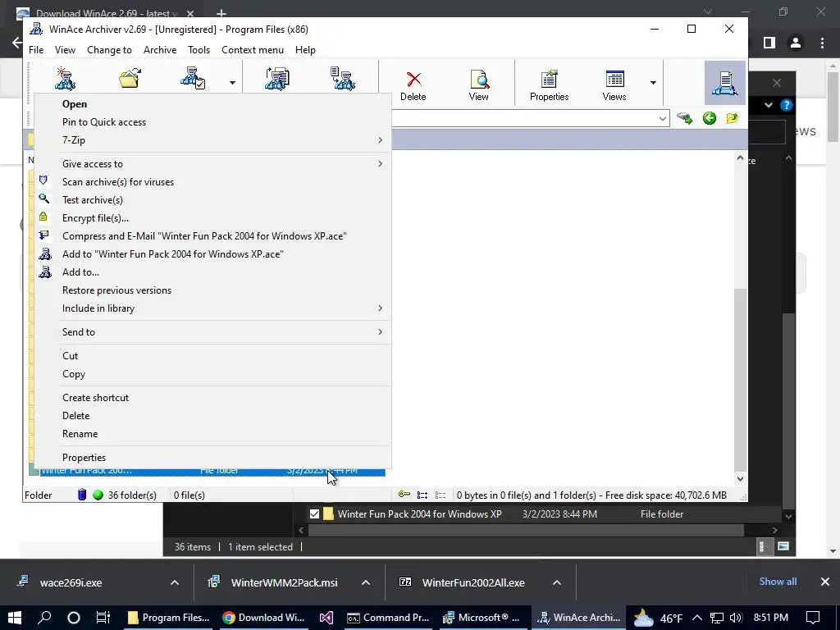Choose Compress and E-Mail Winter Fun Pack entry
The height and width of the screenshot is (630, 840).
pos(212,236)
